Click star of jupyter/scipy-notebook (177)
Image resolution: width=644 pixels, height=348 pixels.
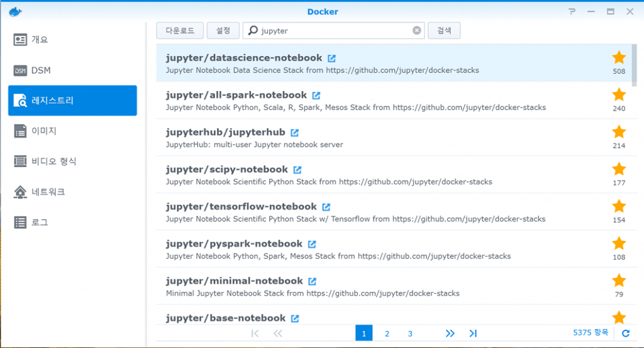619,169
